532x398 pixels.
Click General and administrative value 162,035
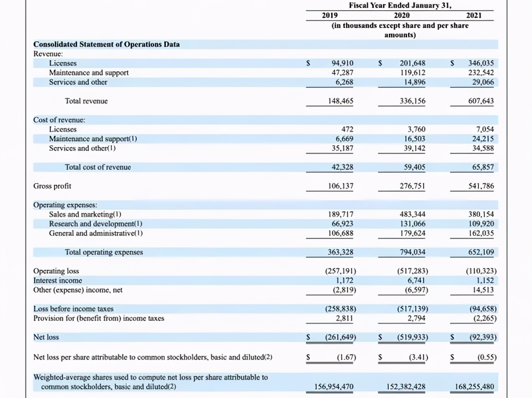(481, 233)
